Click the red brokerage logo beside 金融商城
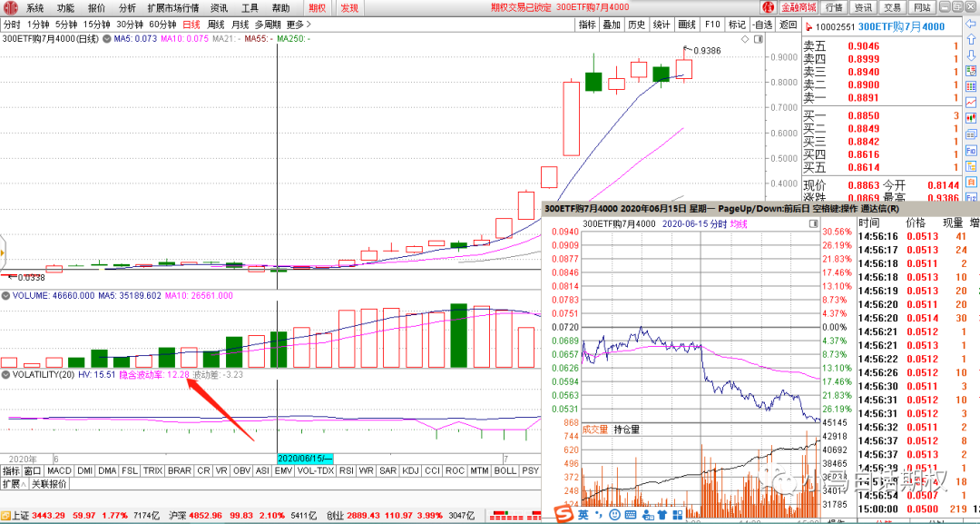 click(767, 8)
